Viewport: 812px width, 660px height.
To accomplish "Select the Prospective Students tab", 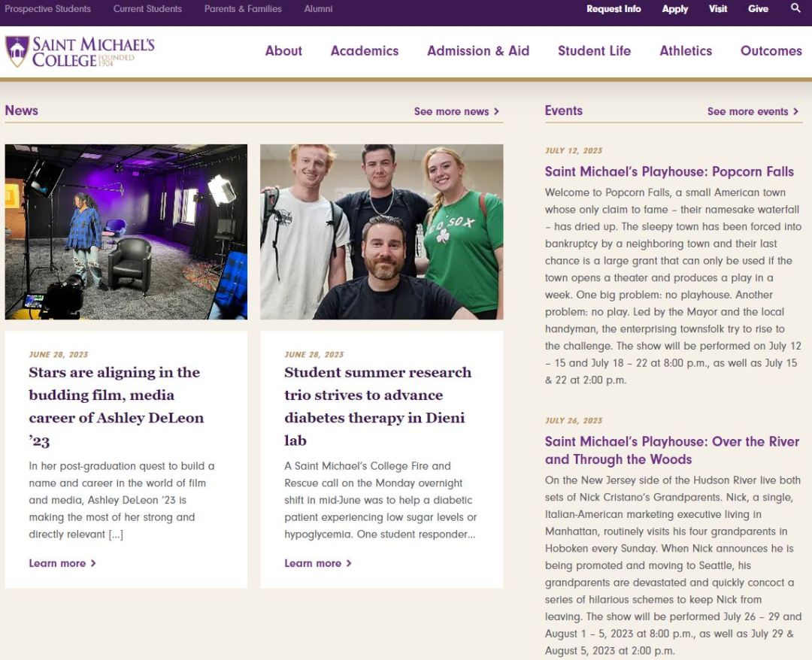I will pyautogui.click(x=47, y=9).
